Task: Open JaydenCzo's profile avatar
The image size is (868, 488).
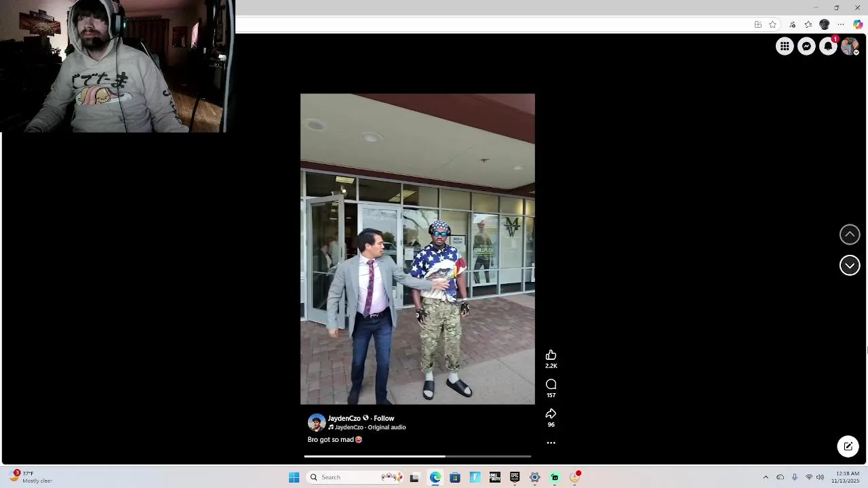Action: point(316,422)
